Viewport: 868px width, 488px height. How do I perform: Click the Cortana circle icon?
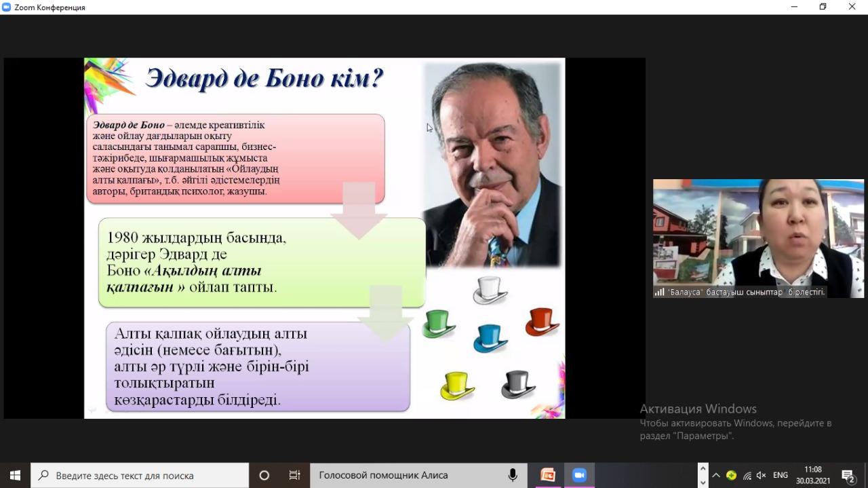pyautogui.click(x=264, y=475)
